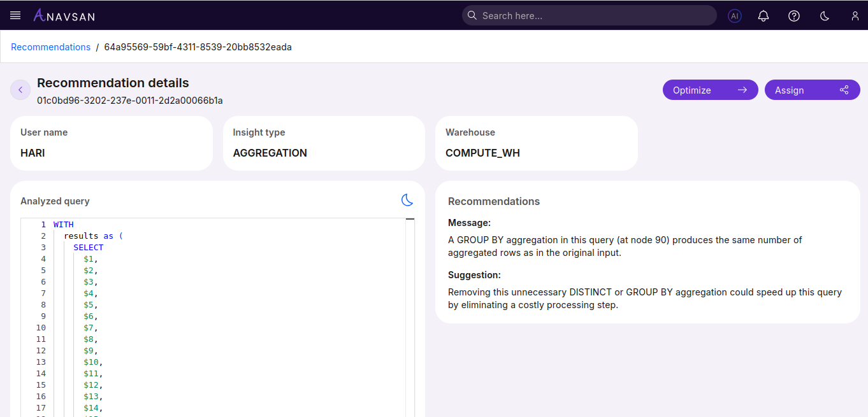This screenshot has width=868, height=417.
Task: Open the AI assistant icon
Action: [x=734, y=16]
